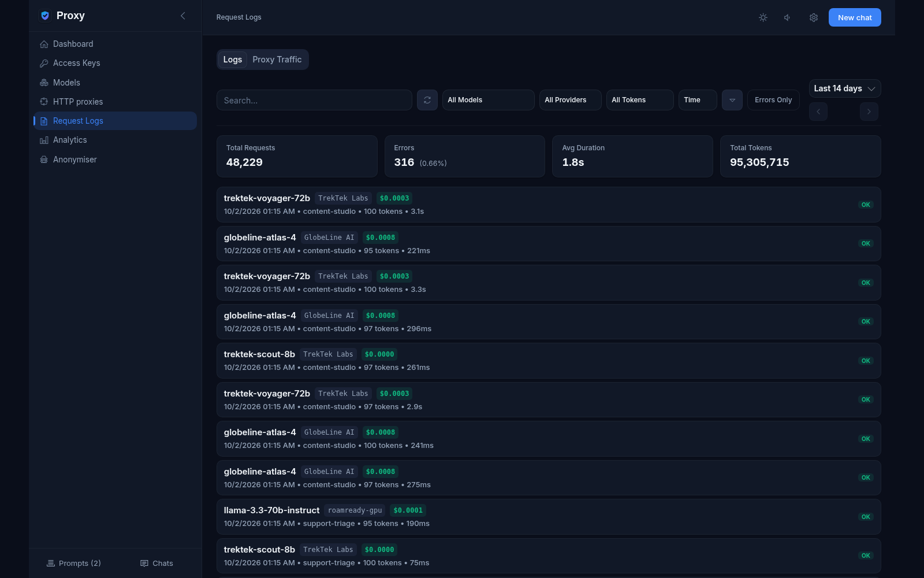
Task: Click the Request Logs page header title
Action: click(x=239, y=17)
